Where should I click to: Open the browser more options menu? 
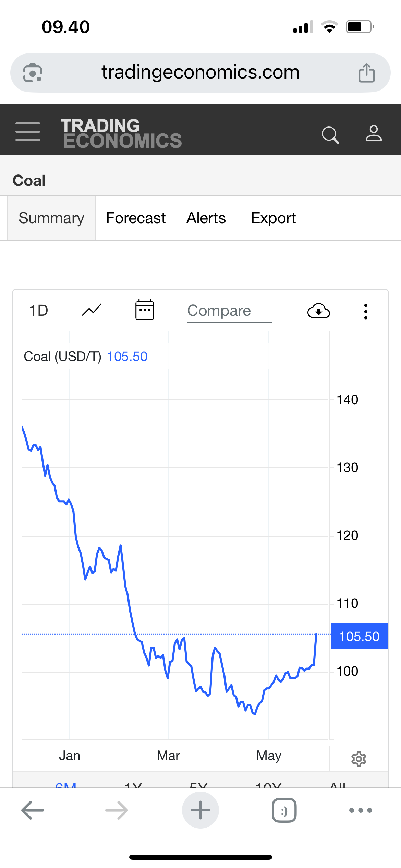tap(360, 810)
